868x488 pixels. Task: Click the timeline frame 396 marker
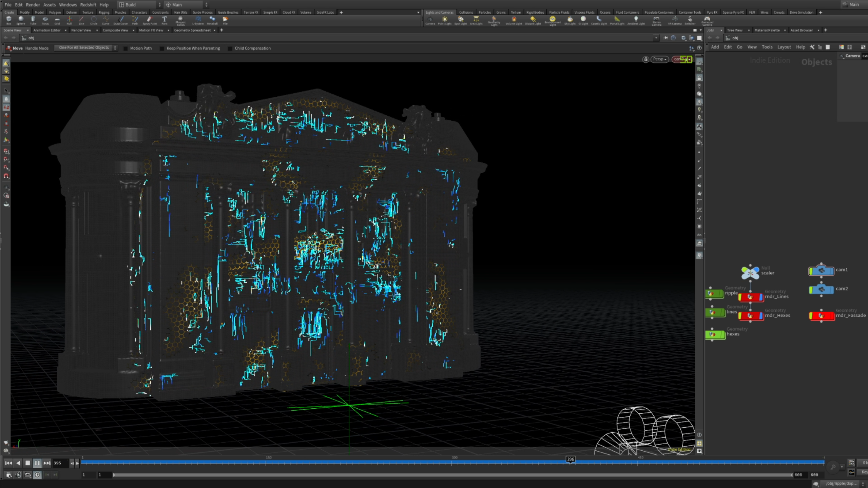coord(570,460)
